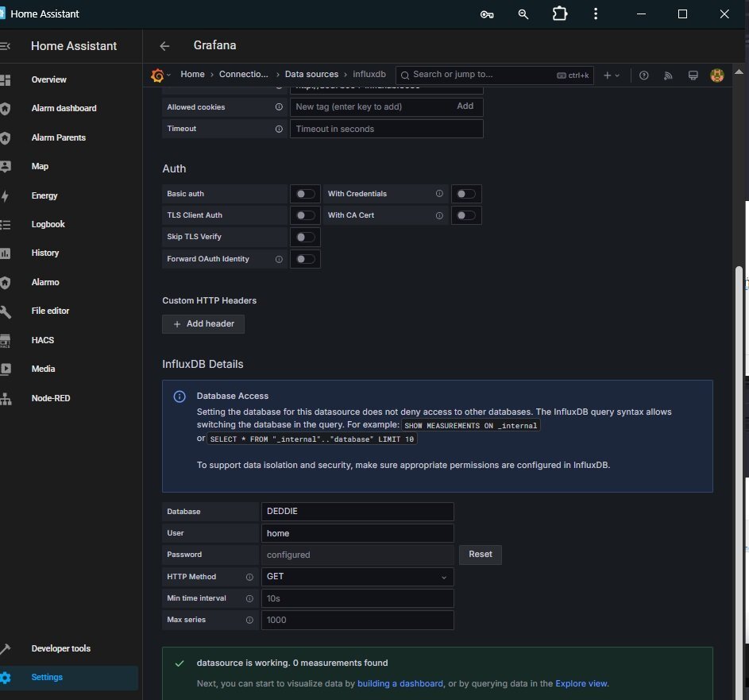Enable the With CA Cert toggle
Image resolution: width=749 pixels, height=700 pixels.
pos(466,215)
